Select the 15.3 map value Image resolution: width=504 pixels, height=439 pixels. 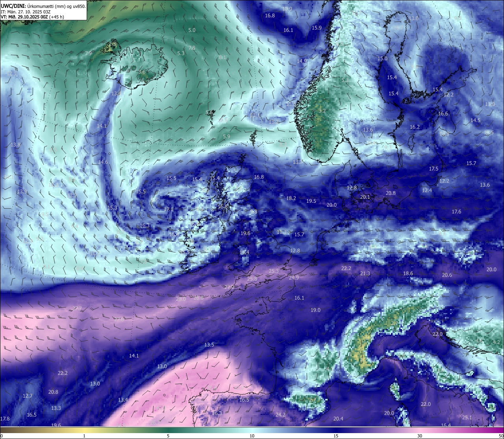point(113,207)
